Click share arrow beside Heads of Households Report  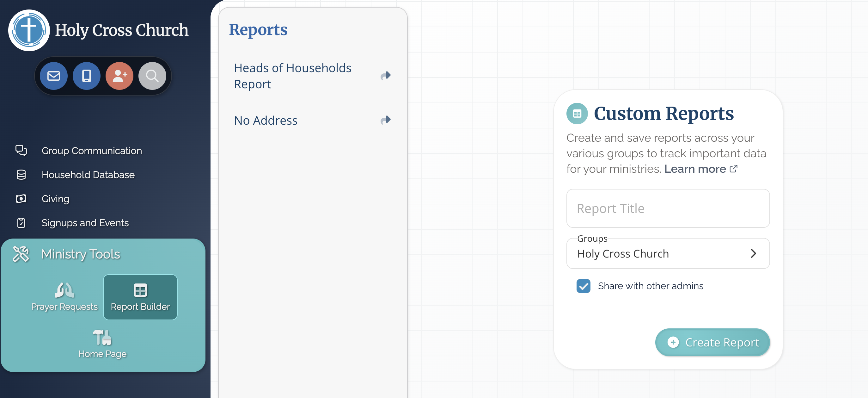pos(385,76)
